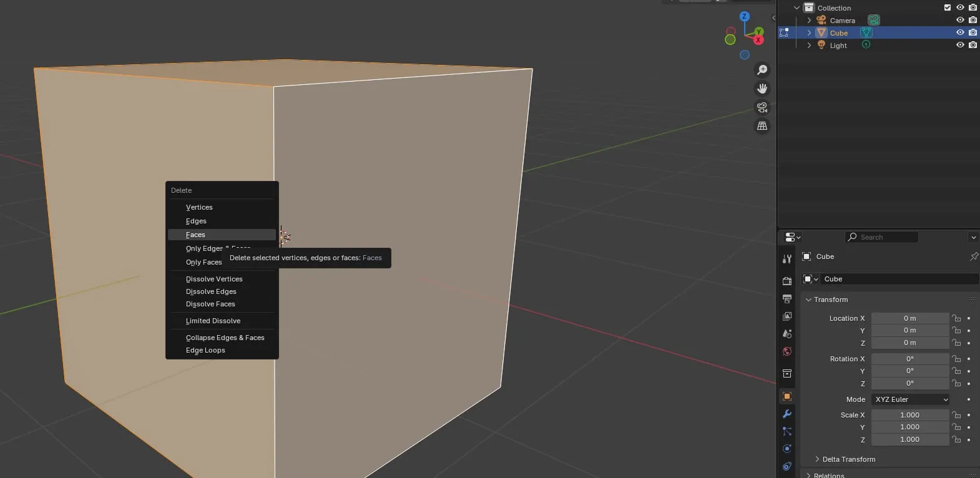Toggle the camera view icon in viewport
Screen dimensions: 980x478
pyautogui.click(x=762, y=107)
